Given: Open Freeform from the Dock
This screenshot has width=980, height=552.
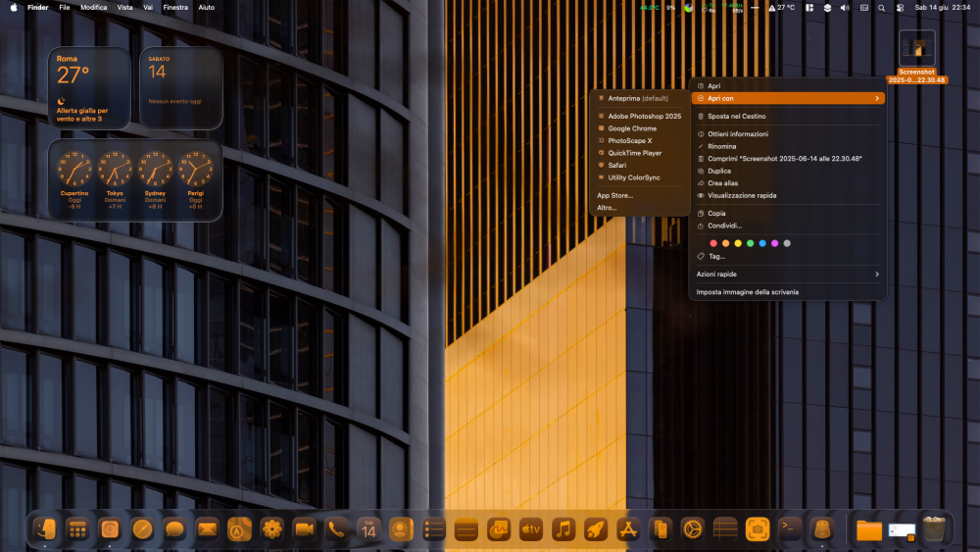Looking at the screenshot, I should point(499,529).
